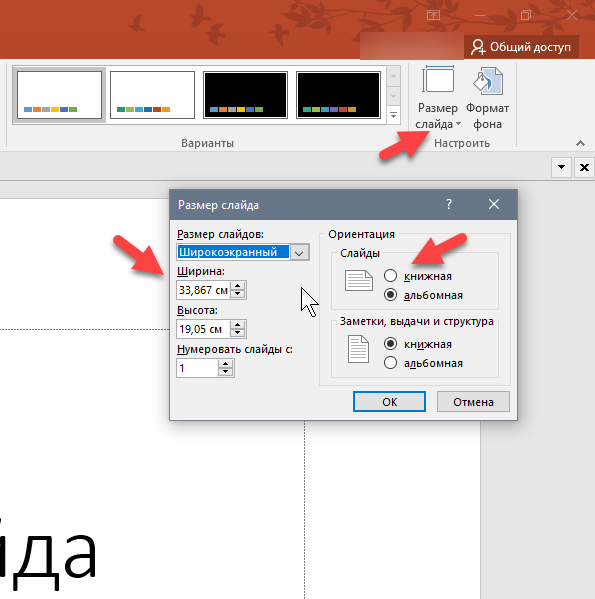Open Формат фона from the ribbon
This screenshot has height=599, width=595.
click(x=487, y=98)
